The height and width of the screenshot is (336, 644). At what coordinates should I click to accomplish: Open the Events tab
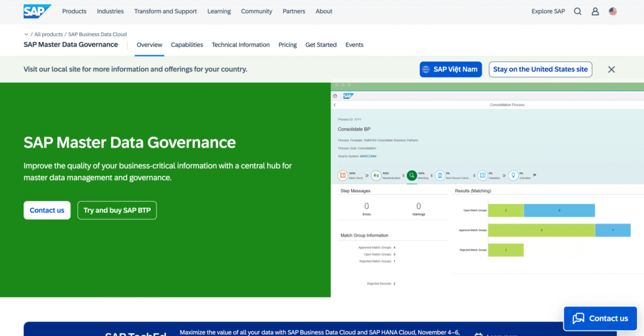pyautogui.click(x=355, y=45)
